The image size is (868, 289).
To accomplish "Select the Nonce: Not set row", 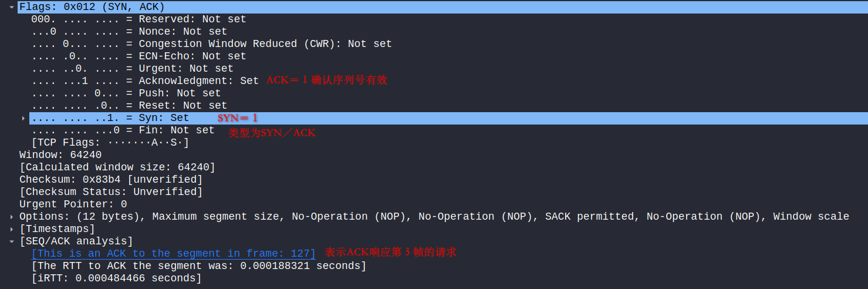I will pyautogui.click(x=129, y=32).
